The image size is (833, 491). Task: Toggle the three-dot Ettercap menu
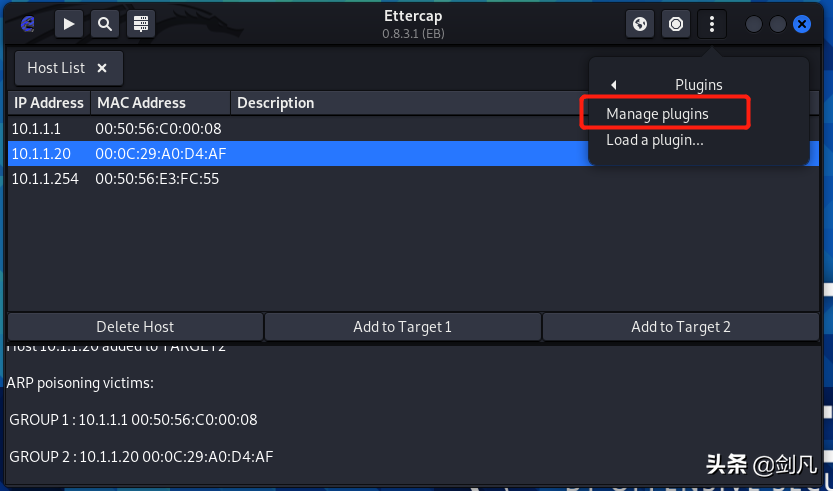tap(712, 24)
